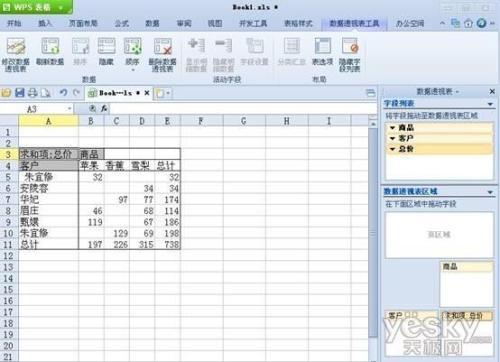Close the 数据透视表 task pane
This screenshot has width=500, height=362.
point(492,91)
